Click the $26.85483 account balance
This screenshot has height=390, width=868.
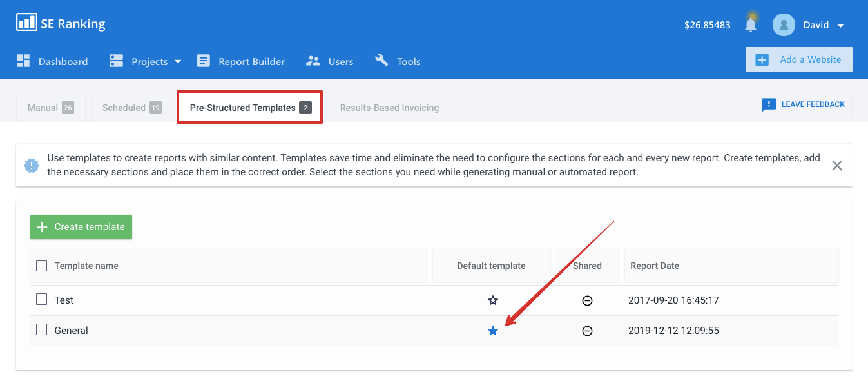click(x=708, y=25)
